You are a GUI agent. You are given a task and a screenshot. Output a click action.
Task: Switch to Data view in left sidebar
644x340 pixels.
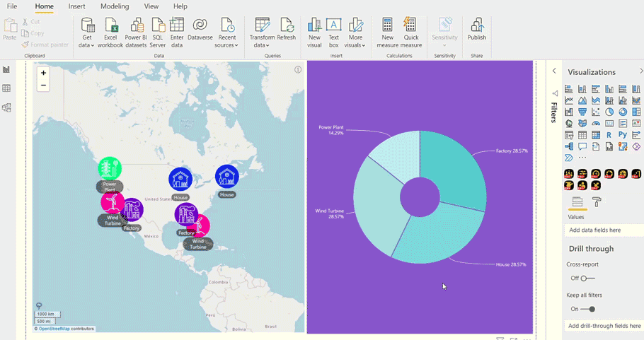[x=6, y=88]
